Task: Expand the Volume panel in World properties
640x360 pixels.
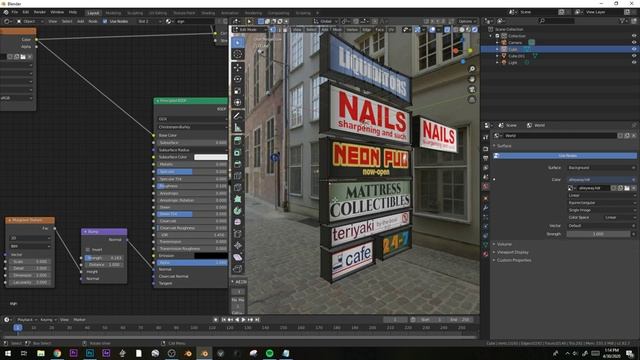Action: click(503, 244)
